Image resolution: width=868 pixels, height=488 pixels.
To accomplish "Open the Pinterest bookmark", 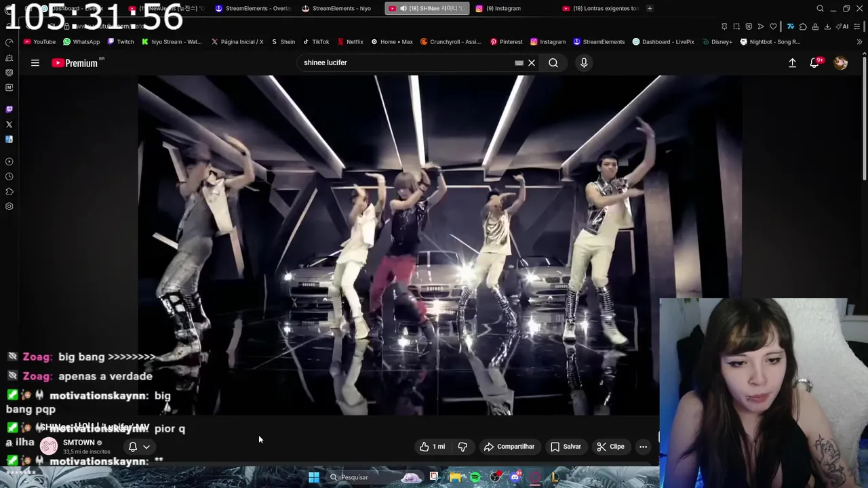I will pos(506,41).
